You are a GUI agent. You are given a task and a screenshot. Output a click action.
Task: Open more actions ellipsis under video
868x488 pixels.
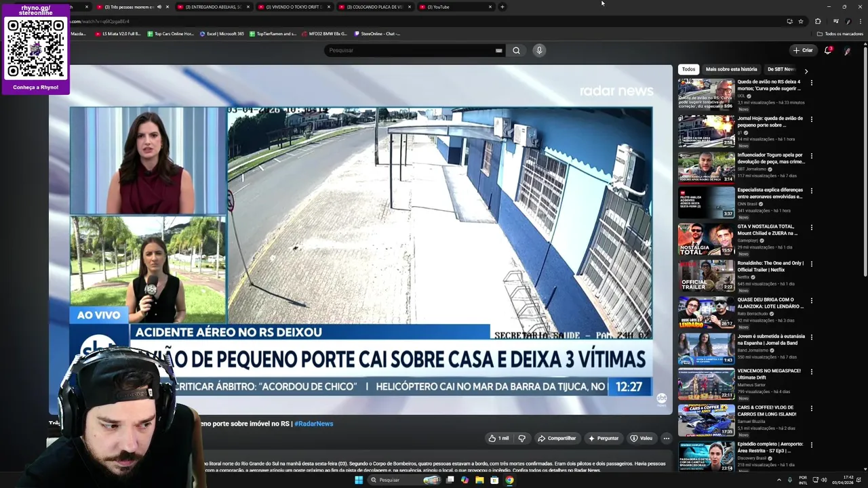coord(666,439)
